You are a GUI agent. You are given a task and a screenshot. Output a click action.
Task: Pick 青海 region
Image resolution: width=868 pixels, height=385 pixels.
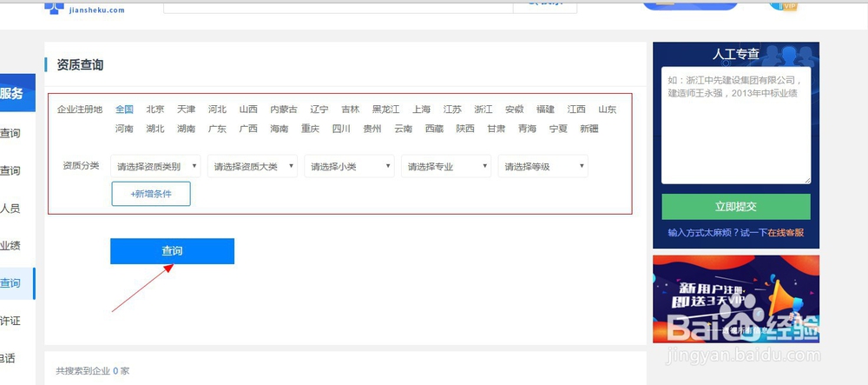(x=528, y=129)
